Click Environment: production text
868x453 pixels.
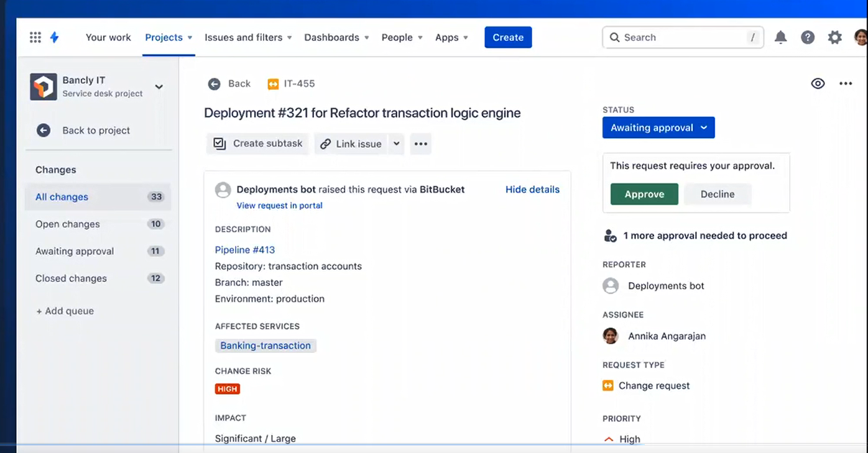coord(270,299)
